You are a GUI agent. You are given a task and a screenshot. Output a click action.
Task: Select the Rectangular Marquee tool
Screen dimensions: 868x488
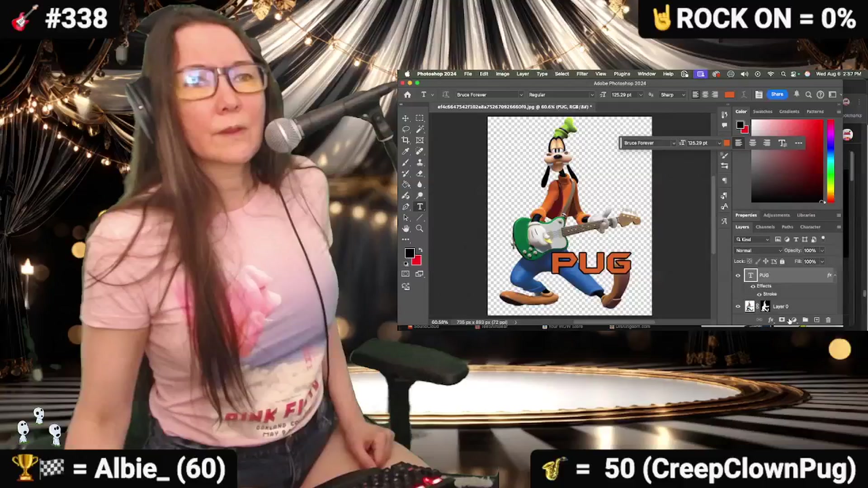point(420,118)
